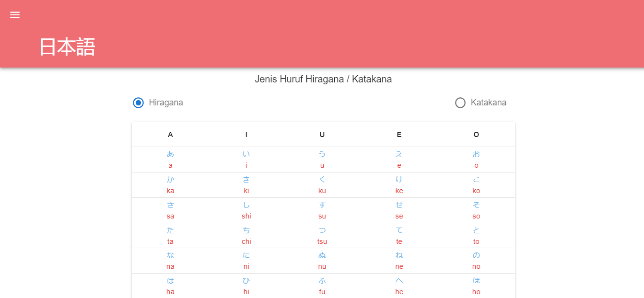Click the hiragana character for fu

coord(322,286)
